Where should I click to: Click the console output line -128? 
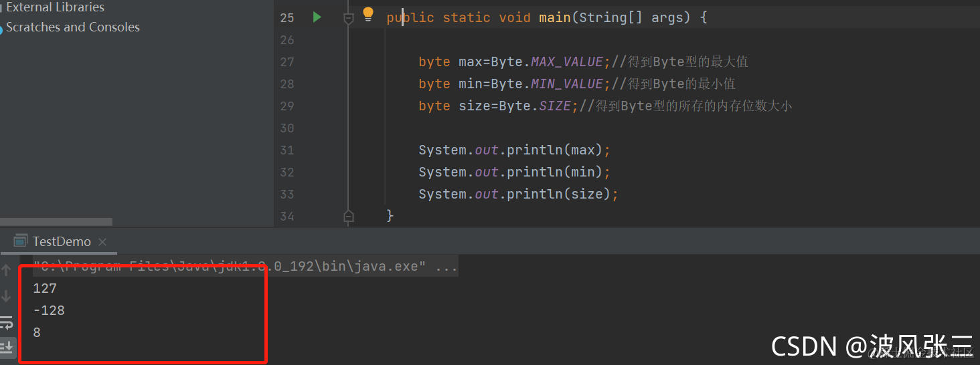click(49, 311)
